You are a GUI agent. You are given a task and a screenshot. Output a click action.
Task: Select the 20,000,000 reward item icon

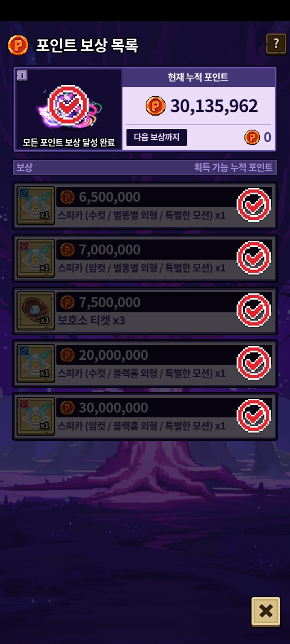[x=35, y=363]
